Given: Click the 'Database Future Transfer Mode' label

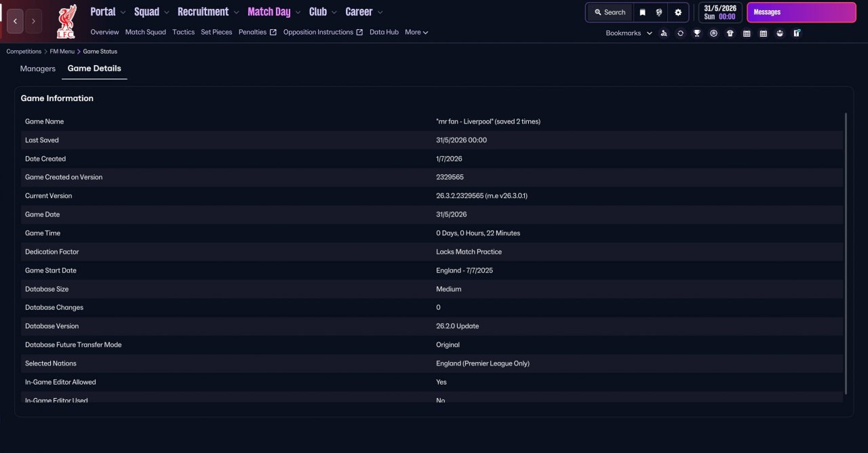Looking at the screenshot, I should [x=73, y=345].
